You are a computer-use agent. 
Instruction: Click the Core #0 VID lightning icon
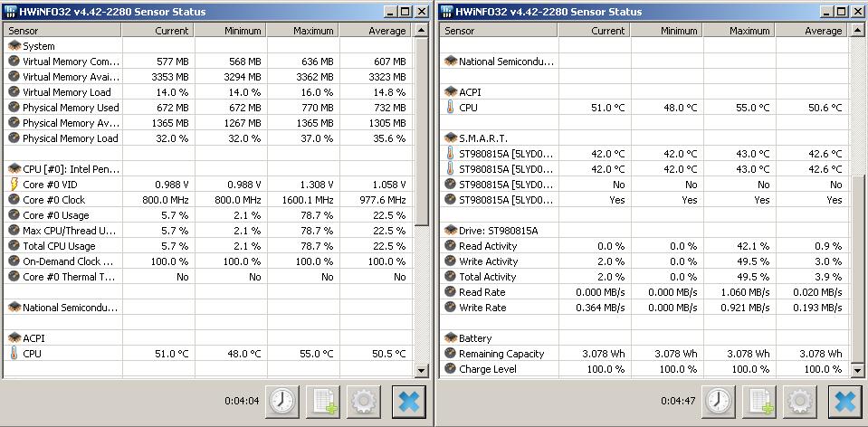14,185
